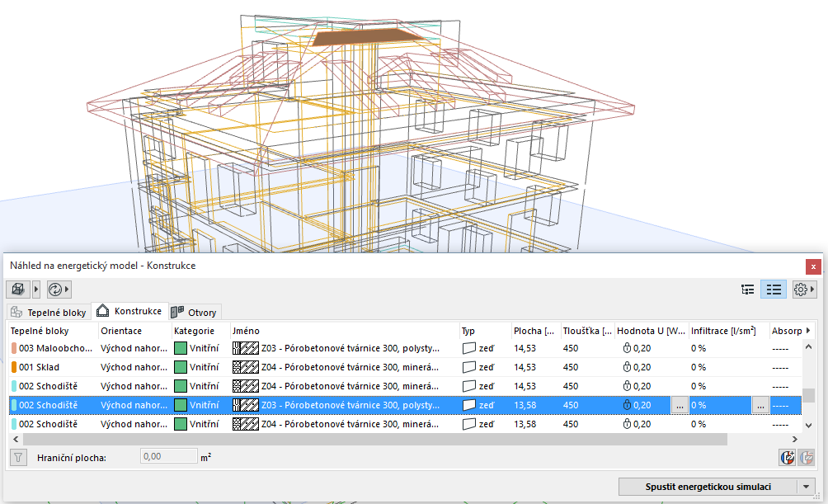Click the filter funnel icon
The height and width of the screenshot is (504, 828).
coord(18,456)
